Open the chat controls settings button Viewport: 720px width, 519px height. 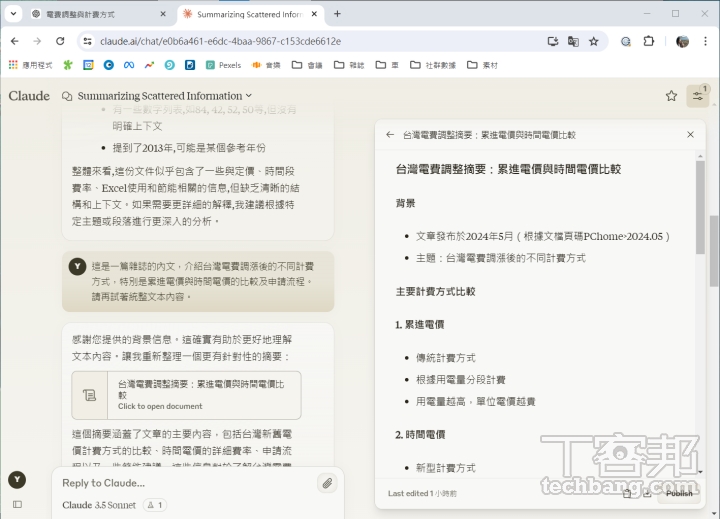point(698,96)
